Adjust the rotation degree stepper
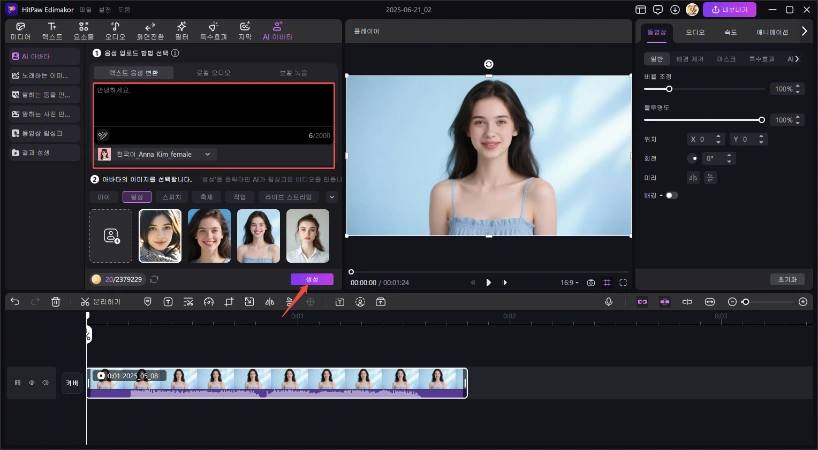Viewport: 818px width, 450px height. (x=729, y=159)
